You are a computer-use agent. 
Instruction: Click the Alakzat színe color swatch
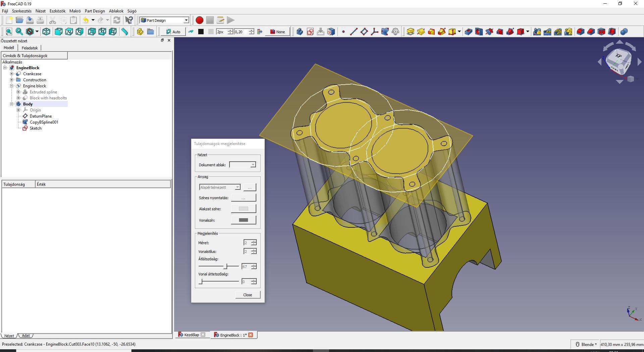pyautogui.click(x=244, y=209)
